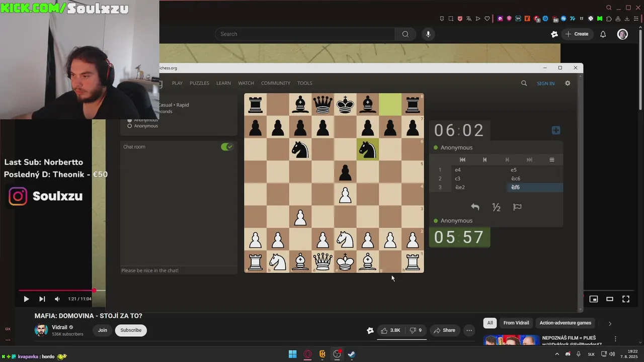Open Vidrail channel name link
This screenshot has height=362, width=644.
[59, 327]
